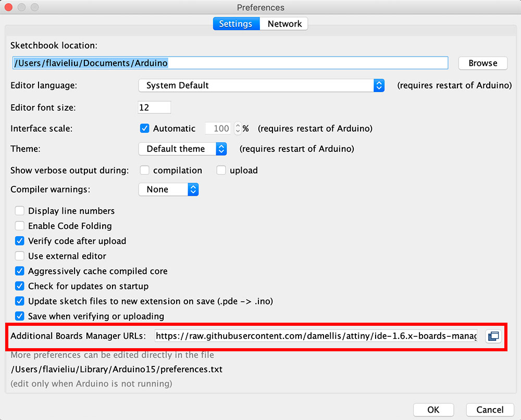The width and height of the screenshot is (521, 420).
Task: Check Enable Code Folding
Action: 20,226
